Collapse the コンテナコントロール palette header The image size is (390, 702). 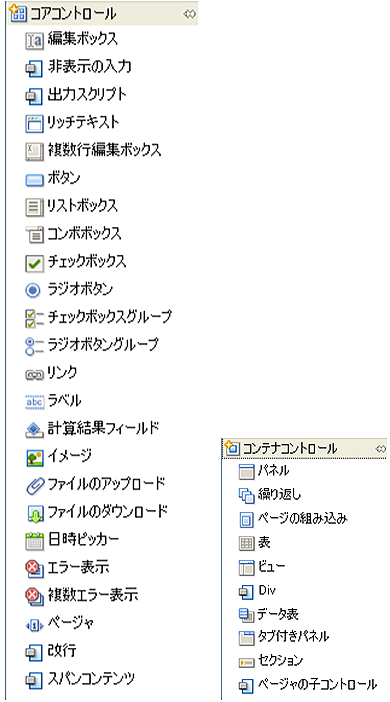(305, 449)
